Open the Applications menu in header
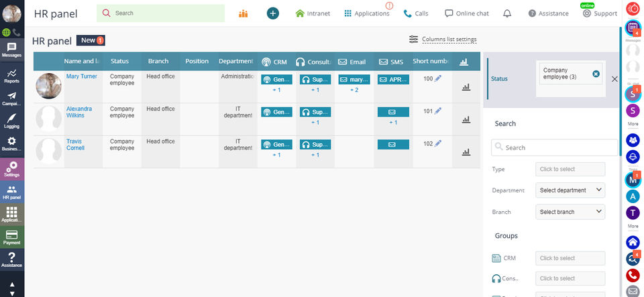The height and width of the screenshot is (297, 644). pyautogui.click(x=367, y=13)
